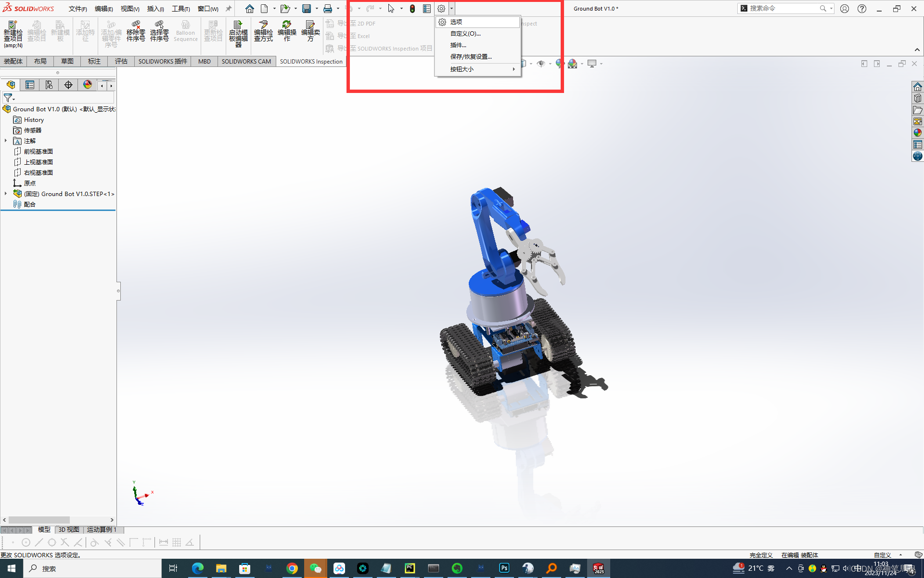Image resolution: width=924 pixels, height=578 pixels.
Task: Click the 编辑卖方 toolbar icon
Action: (x=310, y=31)
